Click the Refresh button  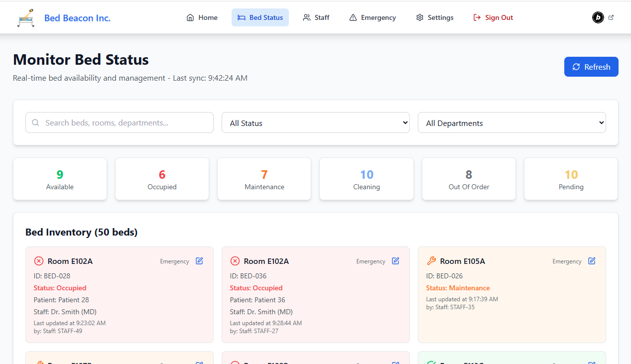pos(591,67)
